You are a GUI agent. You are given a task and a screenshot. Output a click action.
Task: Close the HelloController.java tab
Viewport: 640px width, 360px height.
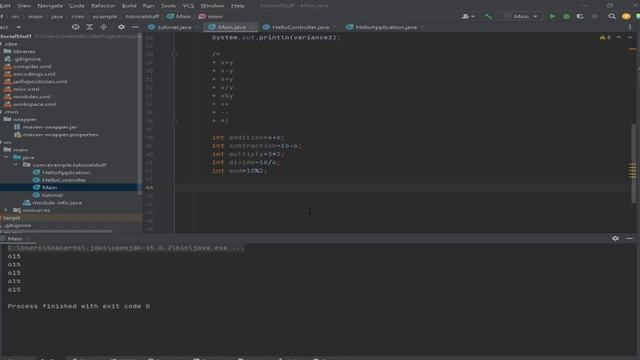point(335,27)
